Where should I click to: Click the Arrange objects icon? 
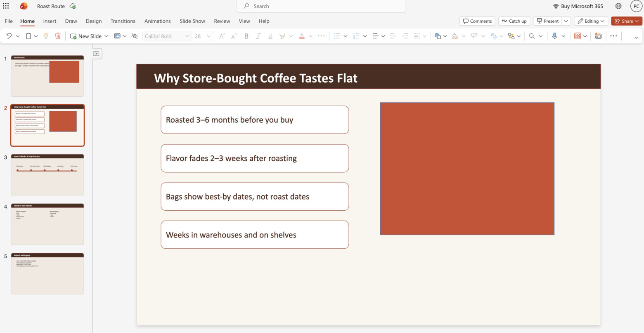(511, 36)
